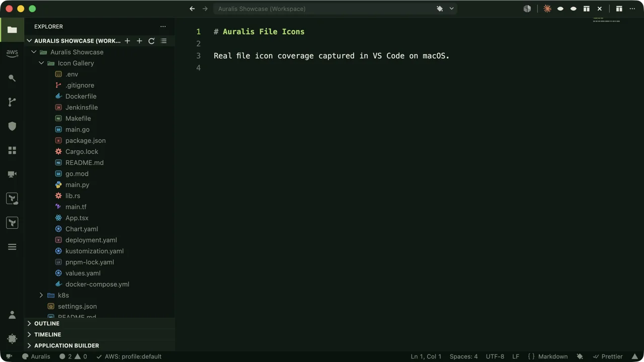644x362 pixels.
Task: Change indentation via Spaces: 4
Action: tap(464, 356)
